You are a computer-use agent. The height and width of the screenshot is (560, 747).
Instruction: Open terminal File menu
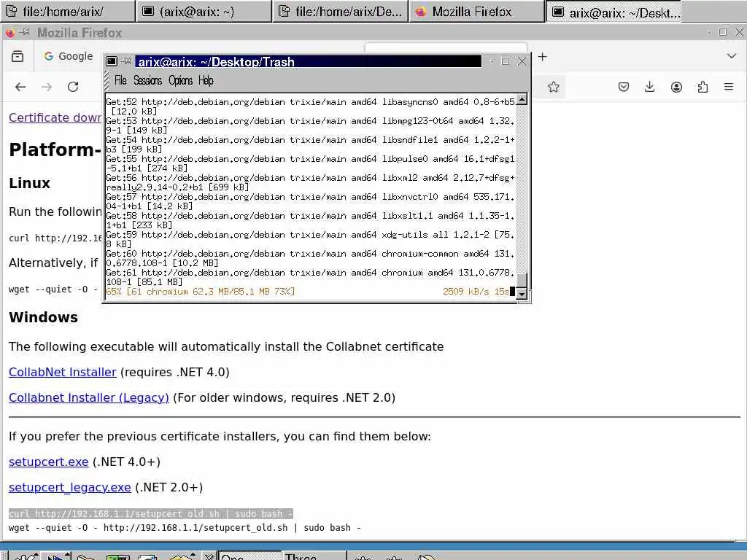point(120,80)
